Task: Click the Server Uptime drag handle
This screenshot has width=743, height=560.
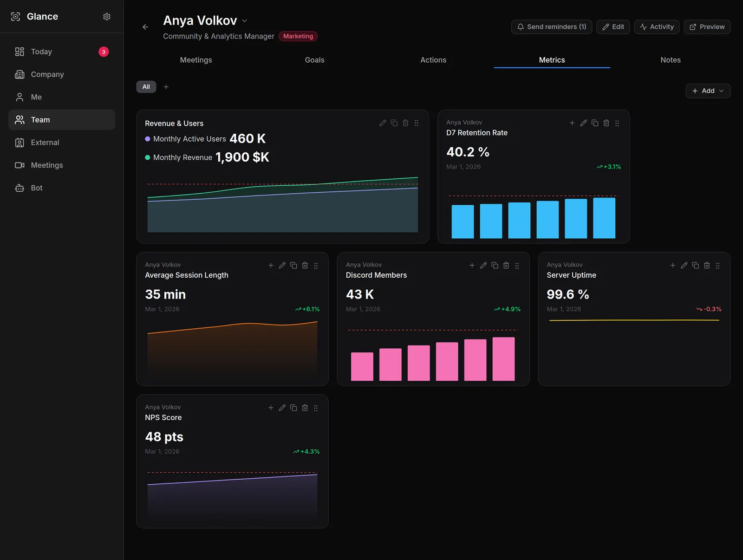Action: tap(718, 266)
